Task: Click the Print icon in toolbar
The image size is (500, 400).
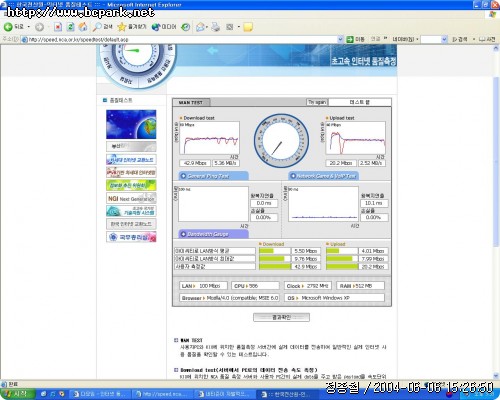Action: [216, 27]
